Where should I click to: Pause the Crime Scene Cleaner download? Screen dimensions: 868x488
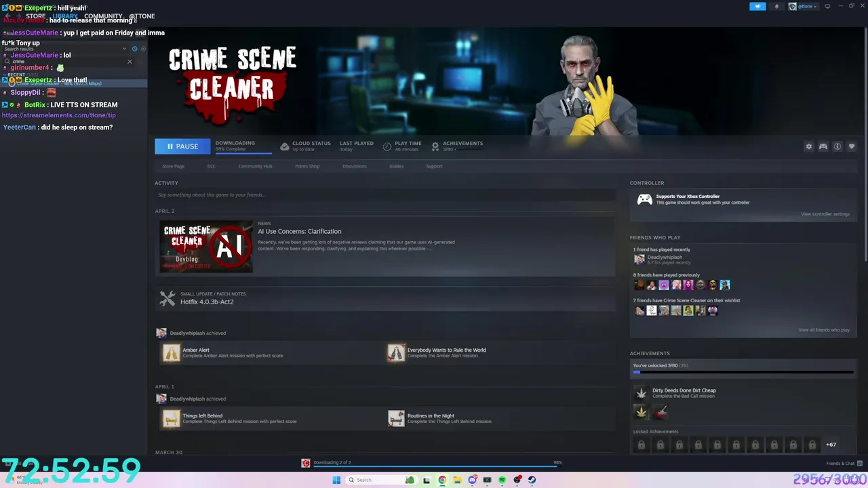(182, 146)
